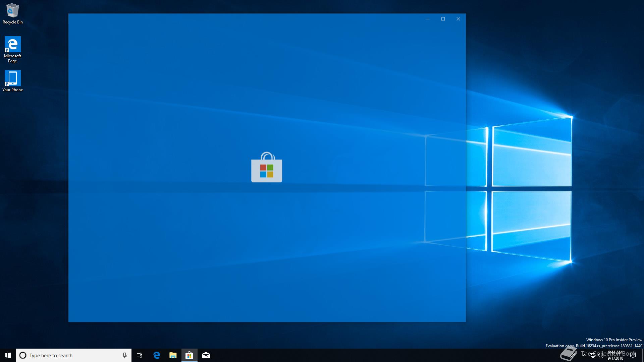Open the volume control tray icon
Viewport: 644px width, 362px height.
[600, 355]
